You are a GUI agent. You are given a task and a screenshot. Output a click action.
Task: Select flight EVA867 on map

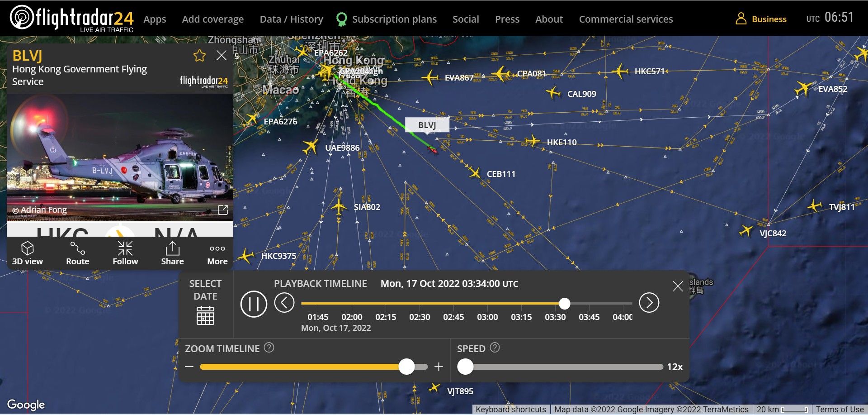(x=430, y=78)
